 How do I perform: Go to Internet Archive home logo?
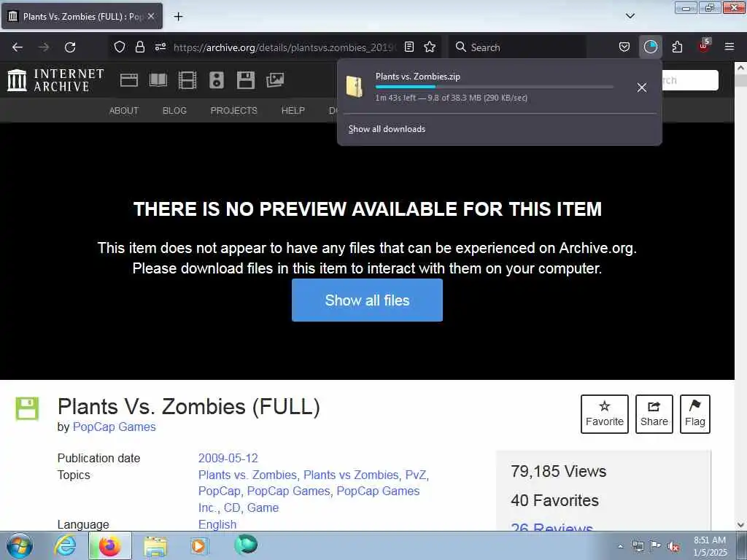point(55,80)
